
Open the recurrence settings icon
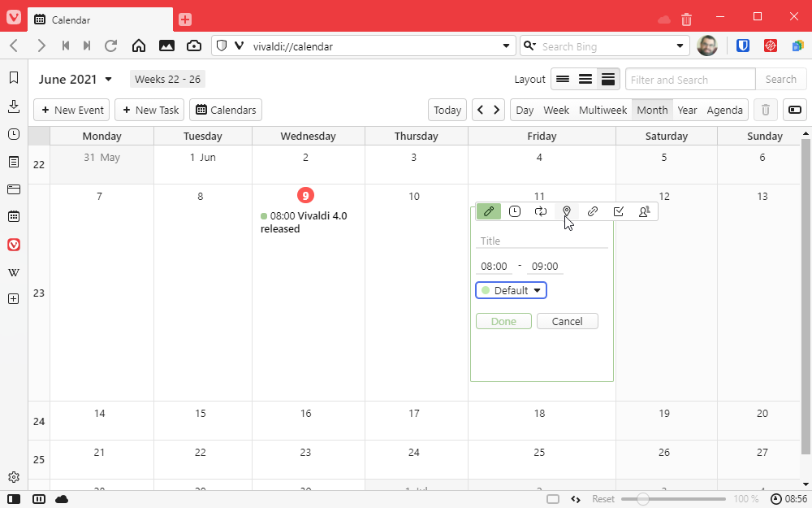(541, 211)
